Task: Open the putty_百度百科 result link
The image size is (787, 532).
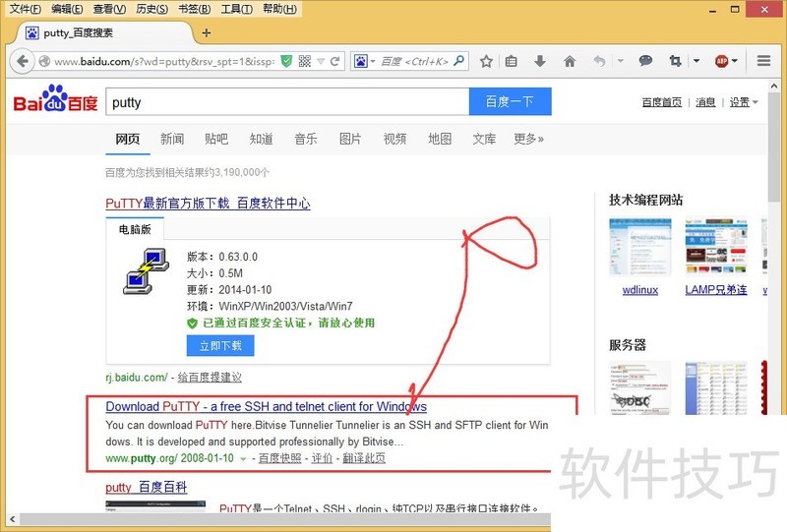Action: click(146, 488)
